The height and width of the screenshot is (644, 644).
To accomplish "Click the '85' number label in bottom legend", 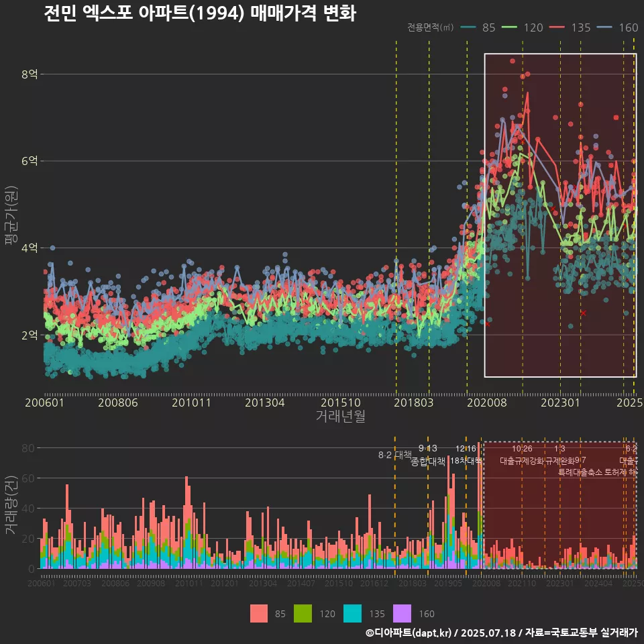I will coord(280,614).
